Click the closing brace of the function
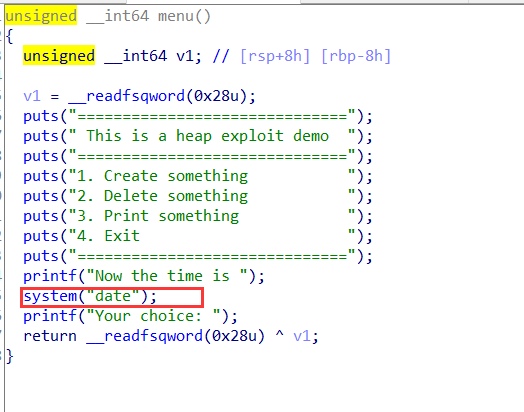 click(x=9, y=356)
